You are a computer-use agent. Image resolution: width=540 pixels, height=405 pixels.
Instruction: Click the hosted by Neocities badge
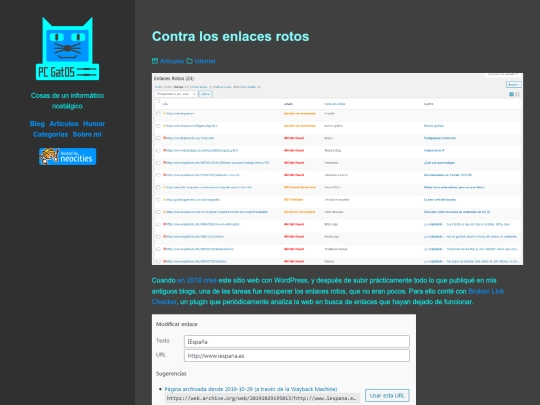point(68,156)
